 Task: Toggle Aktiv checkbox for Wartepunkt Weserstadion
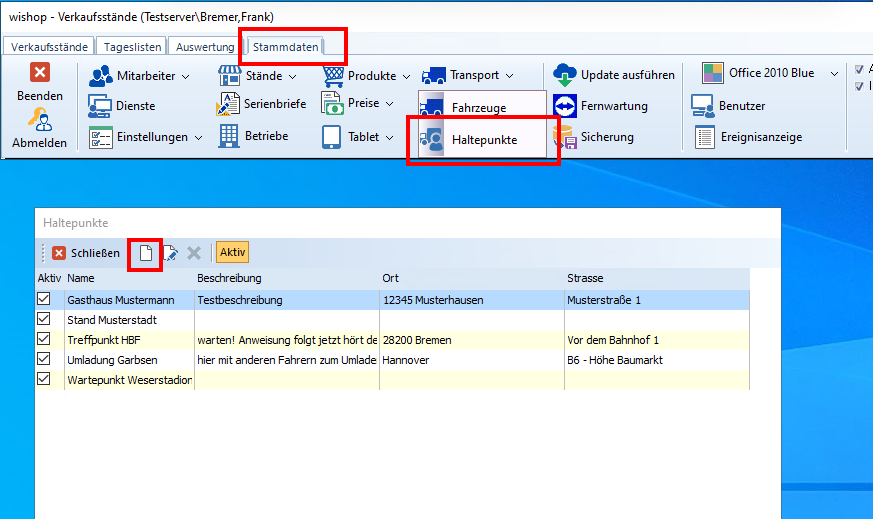[x=43, y=379]
